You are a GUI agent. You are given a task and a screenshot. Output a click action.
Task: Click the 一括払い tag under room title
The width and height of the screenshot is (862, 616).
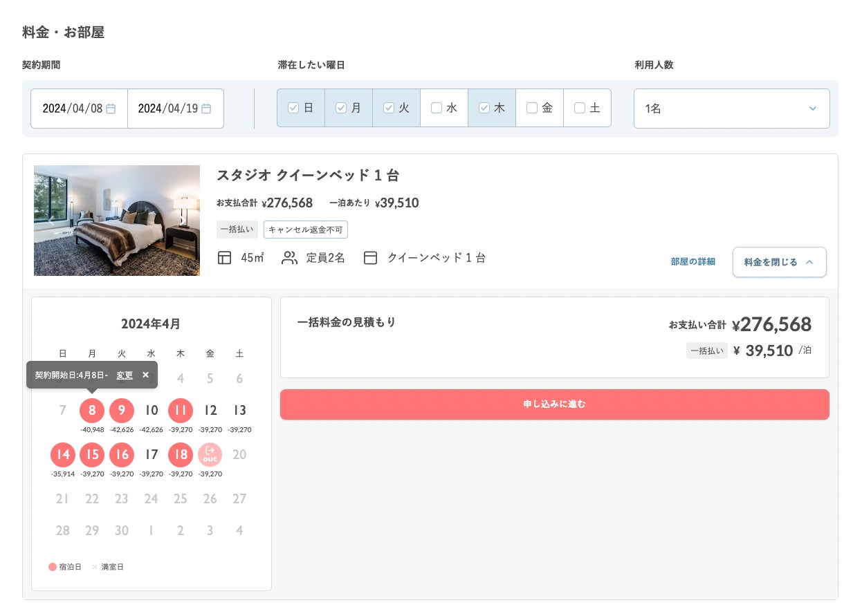tap(237, 230)
